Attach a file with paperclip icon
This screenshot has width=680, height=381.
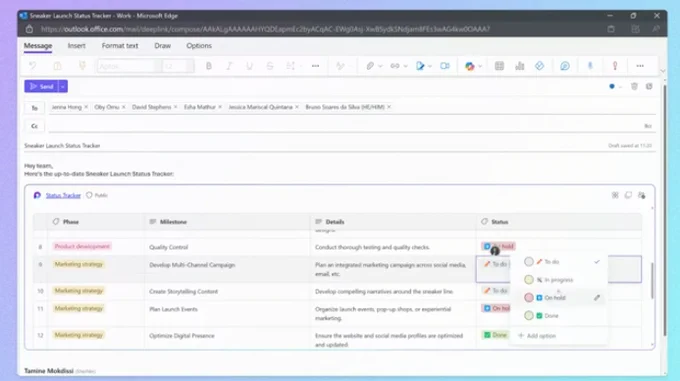369,66
